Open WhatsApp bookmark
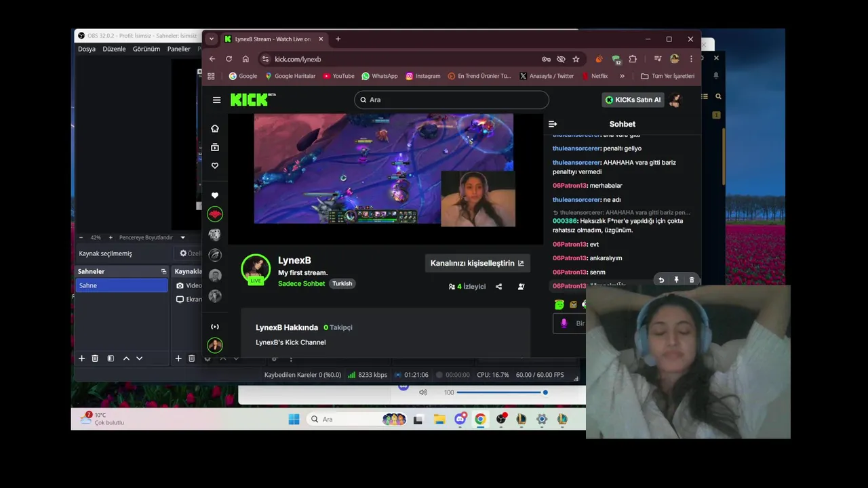868x488 pixels. point(380,76)
